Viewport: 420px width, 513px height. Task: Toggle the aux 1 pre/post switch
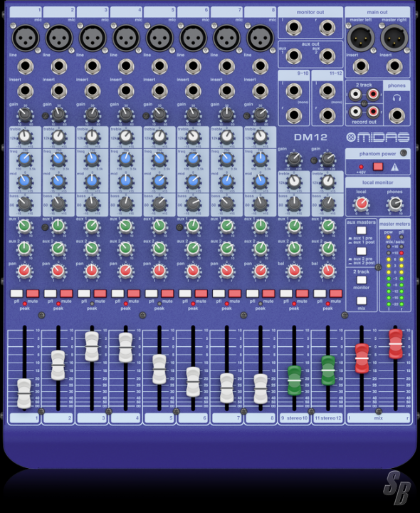[x=361, y=231]
